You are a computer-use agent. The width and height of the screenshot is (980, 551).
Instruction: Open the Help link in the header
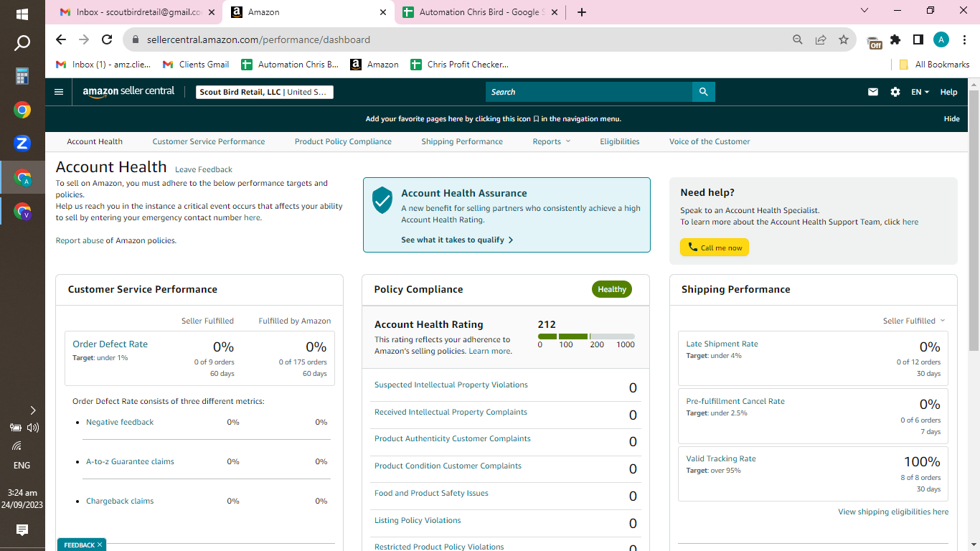[948, 92]
